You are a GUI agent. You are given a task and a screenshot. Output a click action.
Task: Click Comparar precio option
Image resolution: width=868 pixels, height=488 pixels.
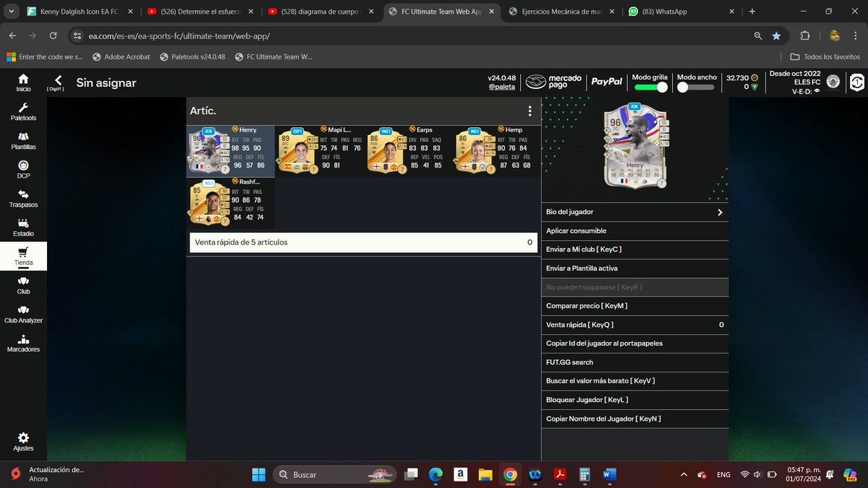pos(636,306)
